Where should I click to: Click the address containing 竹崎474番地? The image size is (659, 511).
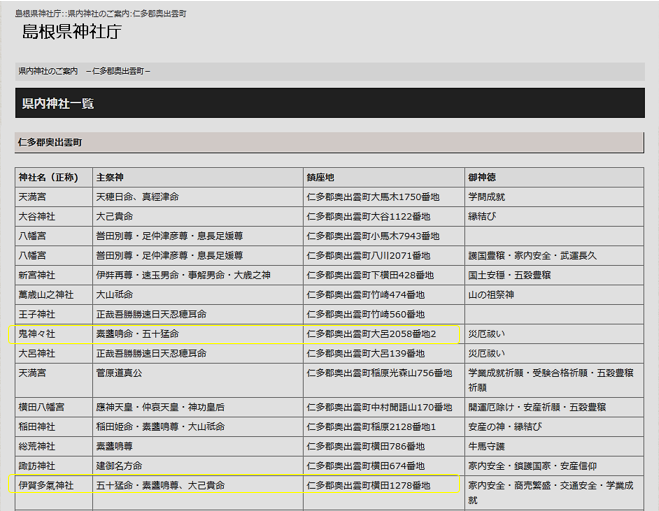pos(366,295)
